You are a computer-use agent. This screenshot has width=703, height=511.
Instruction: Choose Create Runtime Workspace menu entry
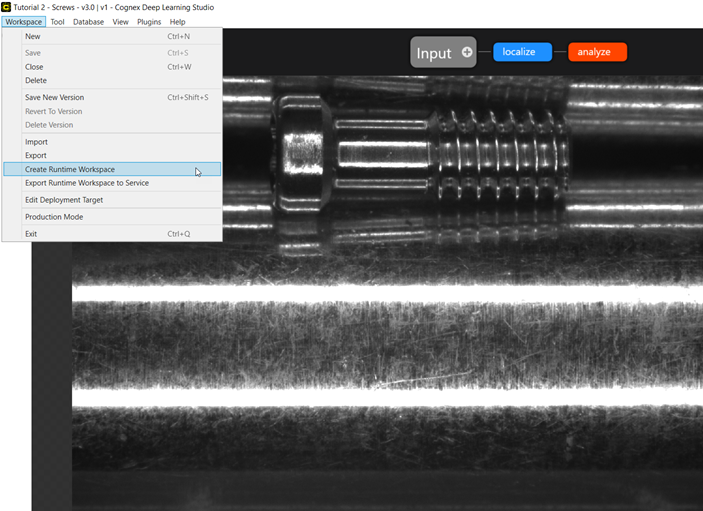click(x=70, y=170)
